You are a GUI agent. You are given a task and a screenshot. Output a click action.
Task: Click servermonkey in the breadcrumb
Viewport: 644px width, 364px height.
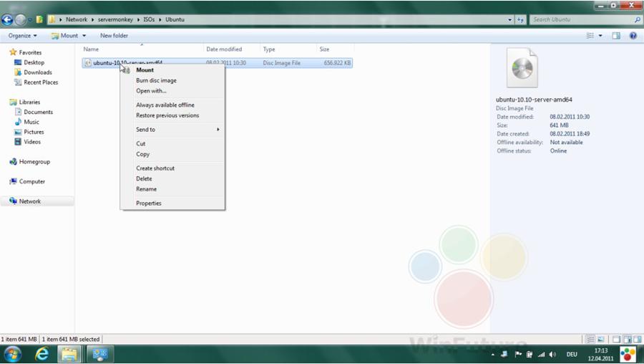pos(115,19)
